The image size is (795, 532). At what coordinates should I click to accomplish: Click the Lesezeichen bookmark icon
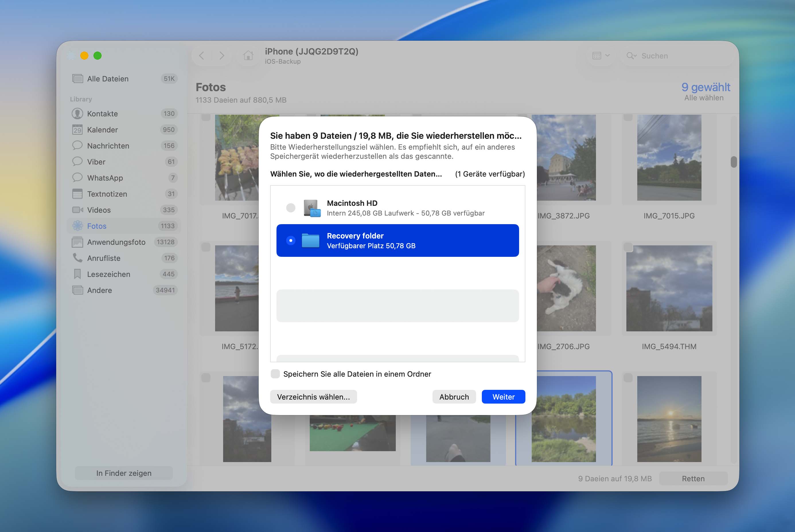click(x=77, y=274)
